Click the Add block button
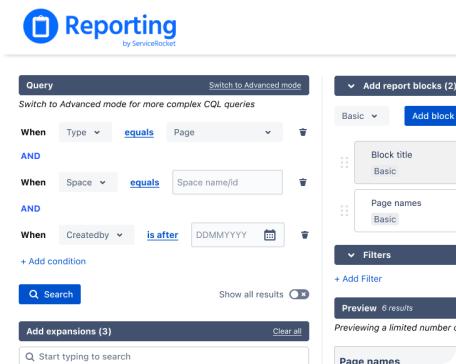 click(430, 116)
